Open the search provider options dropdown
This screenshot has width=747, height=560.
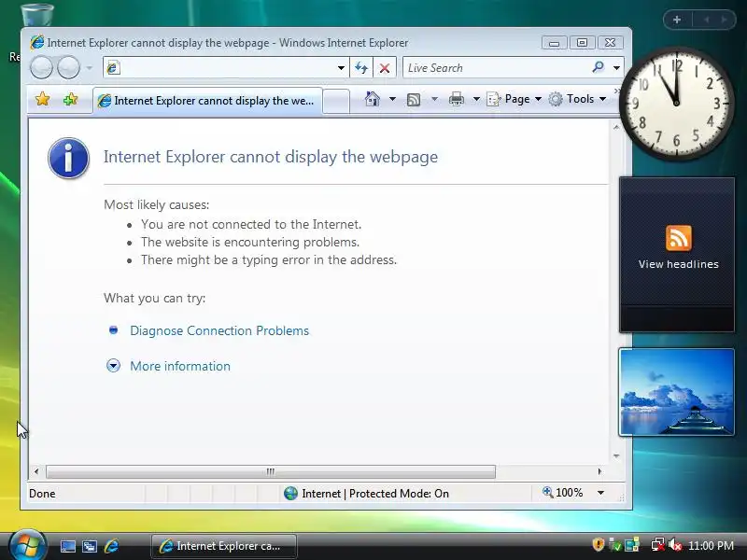pos(616,68)
